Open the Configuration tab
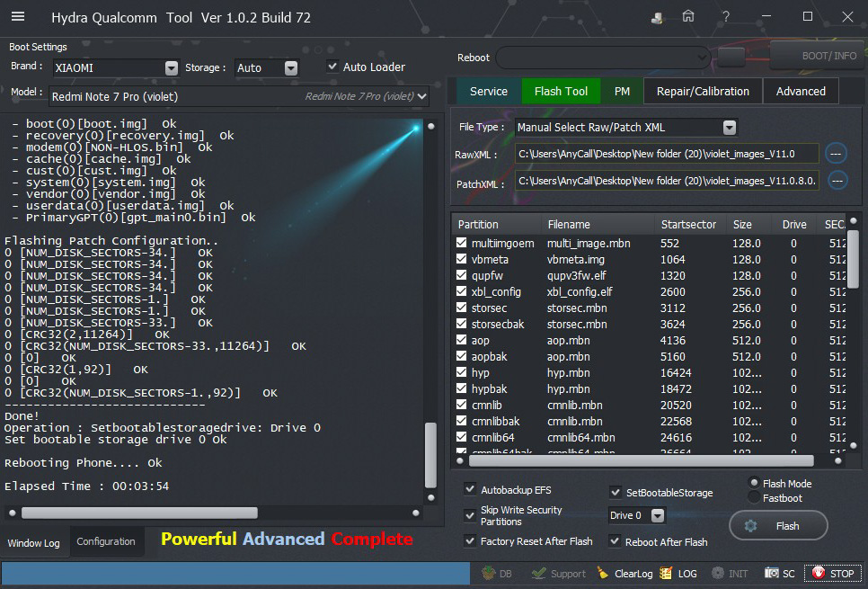This screenshot has width=868, height=589. (x=106, y=541)
